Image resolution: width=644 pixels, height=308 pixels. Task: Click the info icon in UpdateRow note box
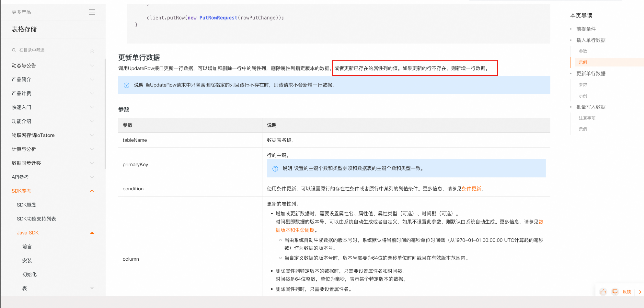point(127,85)
